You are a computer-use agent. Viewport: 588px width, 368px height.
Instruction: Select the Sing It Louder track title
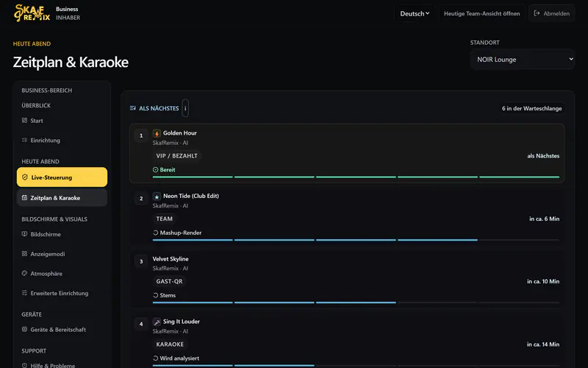click(181, 322)
